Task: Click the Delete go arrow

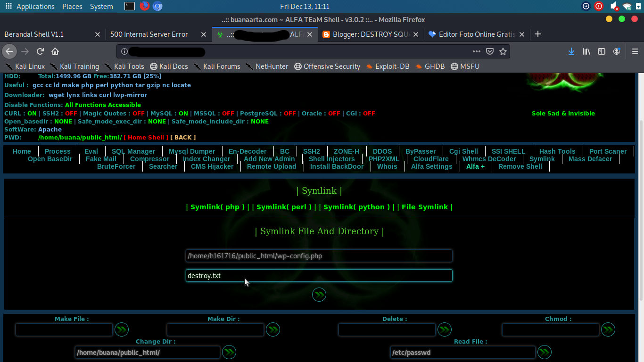Action: click(445, 329)
